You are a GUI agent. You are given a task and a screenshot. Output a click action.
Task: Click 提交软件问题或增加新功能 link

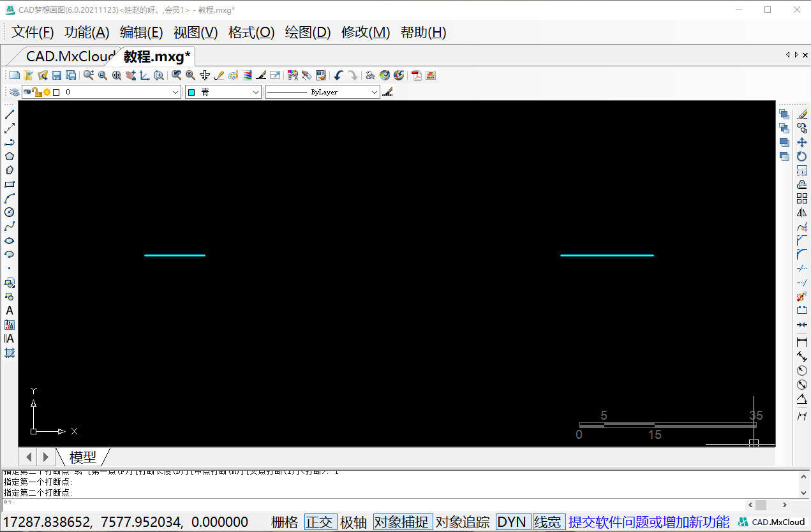[x=649, y=522]
